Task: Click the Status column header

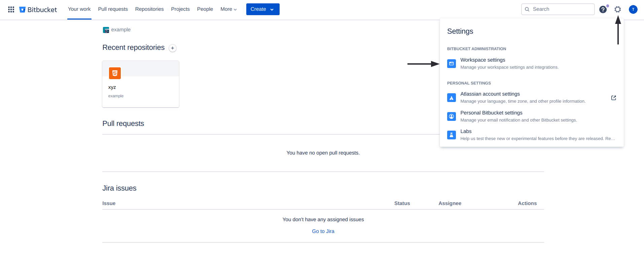Action: 402,203
